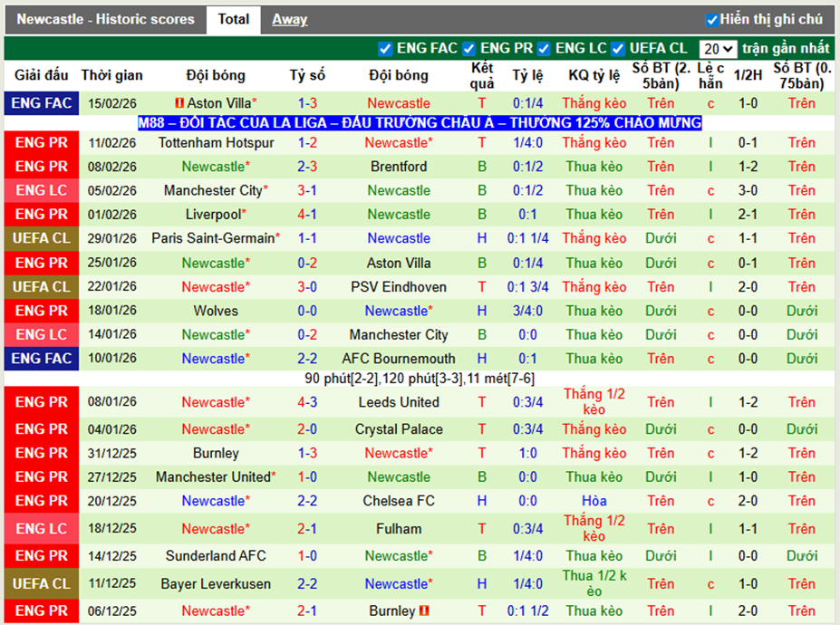Uncheck the ENG FAC filter checkbox
840x625 pixels.
click(x=384, y=49)
